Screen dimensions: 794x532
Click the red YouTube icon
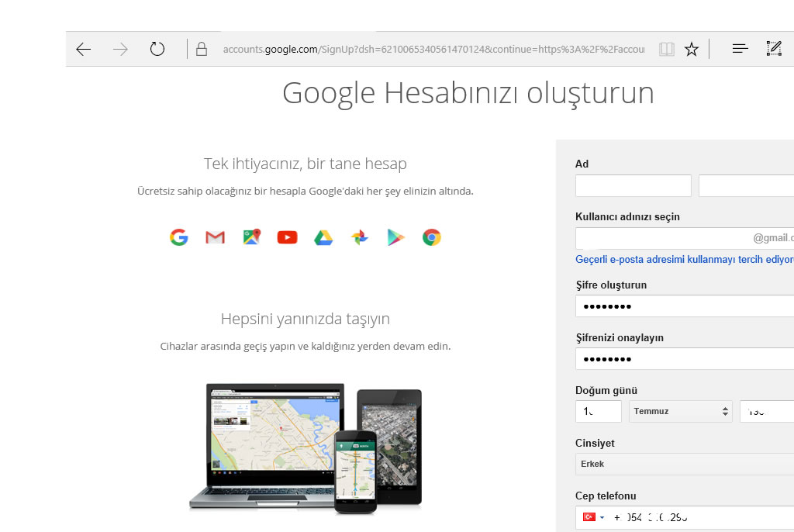point(287,237)
